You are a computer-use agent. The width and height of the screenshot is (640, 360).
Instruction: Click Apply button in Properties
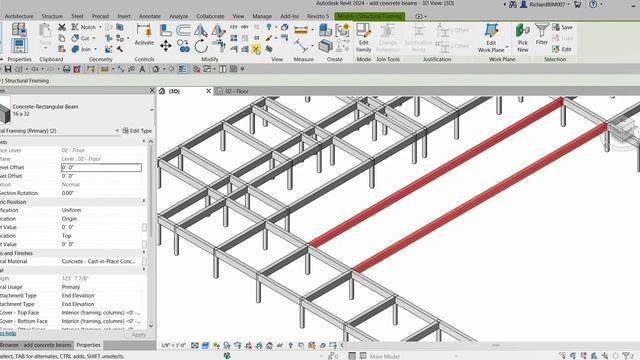coord(138,335)
